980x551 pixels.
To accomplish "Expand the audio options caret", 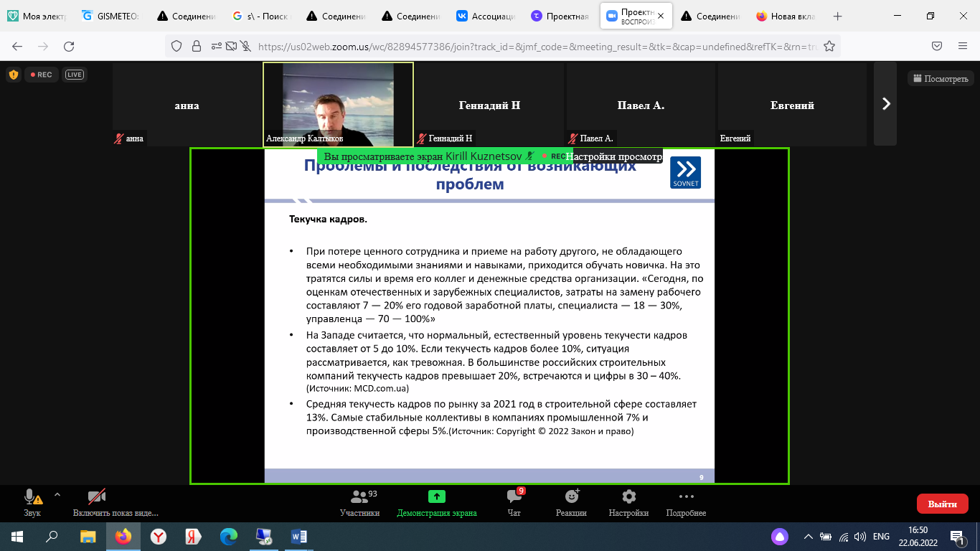I will click(57, 494).
